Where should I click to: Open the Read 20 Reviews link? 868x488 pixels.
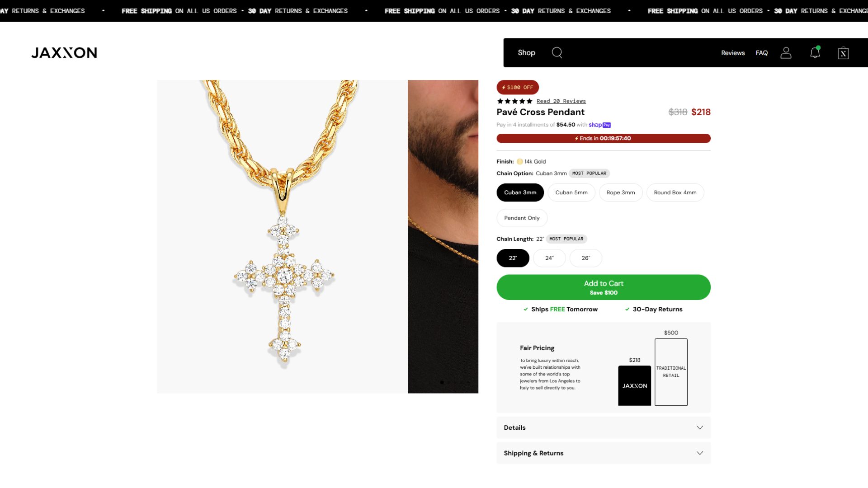[561, 101]
